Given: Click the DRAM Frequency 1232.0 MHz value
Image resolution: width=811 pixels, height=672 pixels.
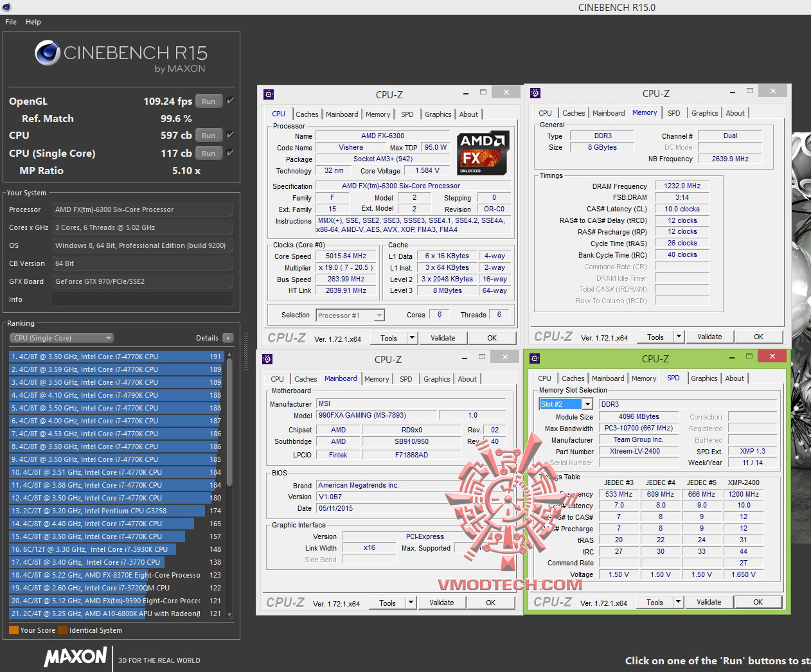Looking at the screenshot, I should [682, 186].
